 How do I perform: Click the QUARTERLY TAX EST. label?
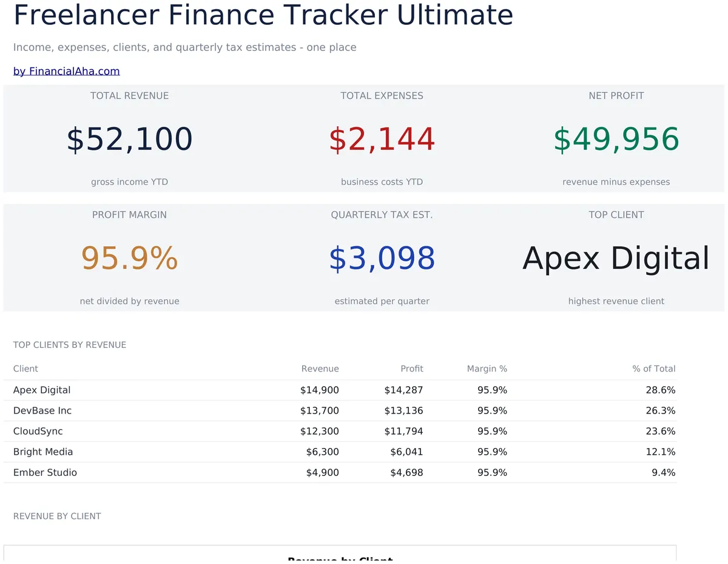pyautogui.click(x=382, y=215)
